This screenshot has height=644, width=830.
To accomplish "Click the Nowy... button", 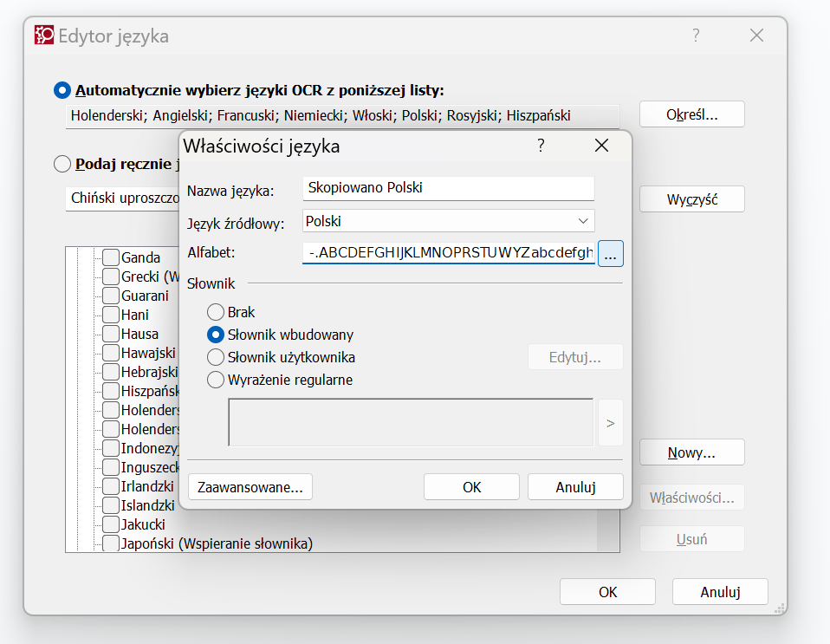I will (691, 452).
